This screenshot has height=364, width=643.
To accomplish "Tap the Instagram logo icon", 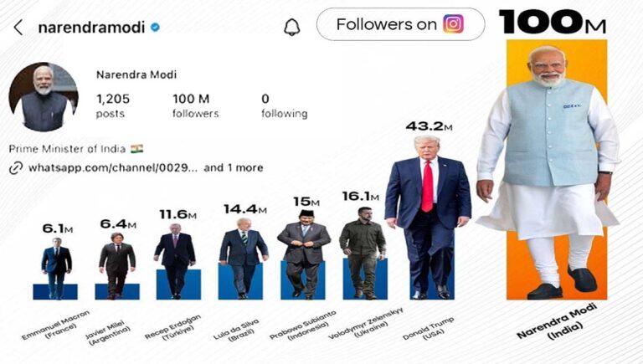I will (x=453, y=24).
